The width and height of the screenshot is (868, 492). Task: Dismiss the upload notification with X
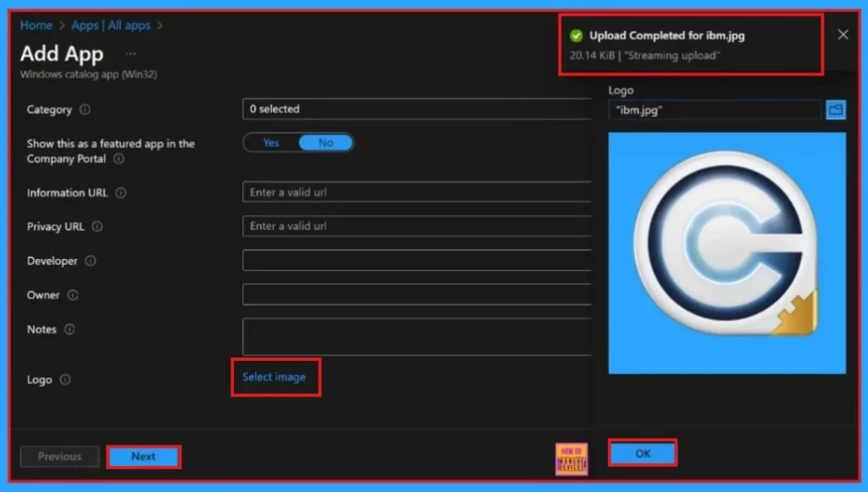[843, 35]
